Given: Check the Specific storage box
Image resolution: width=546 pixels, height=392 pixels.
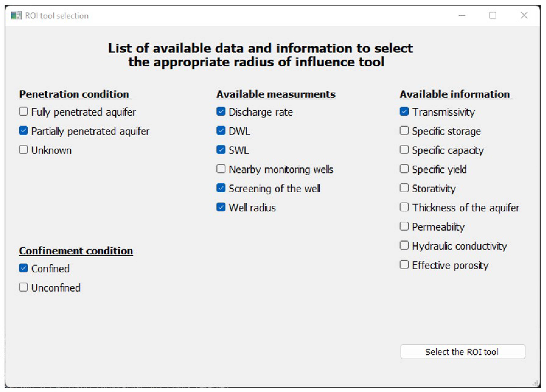Looking at the screenshot, I should click(404, 130).
